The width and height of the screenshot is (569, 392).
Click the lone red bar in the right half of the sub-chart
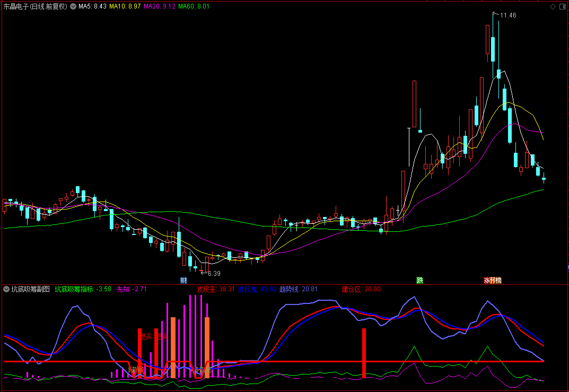click(364, 353)
